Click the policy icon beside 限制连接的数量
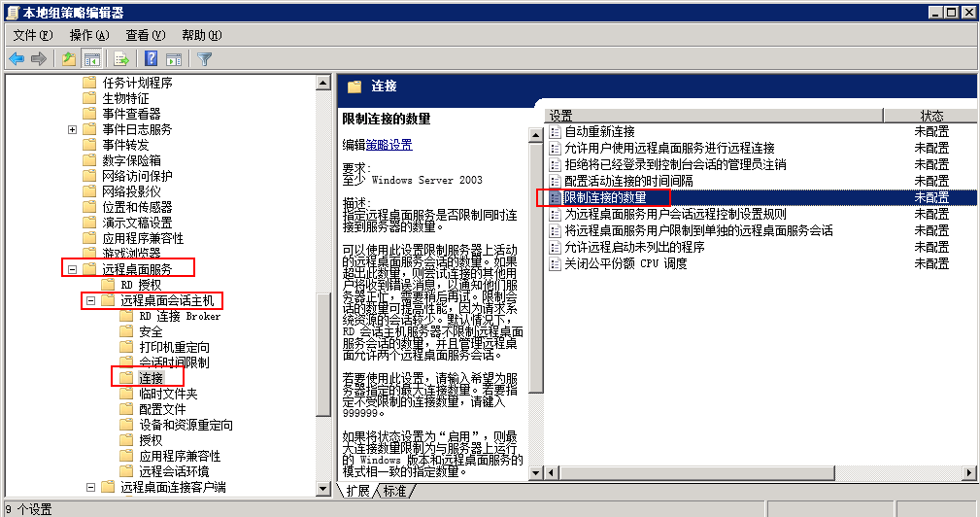Screen dimensions: 980x517 pyautogui.click(x=555, y=197)
